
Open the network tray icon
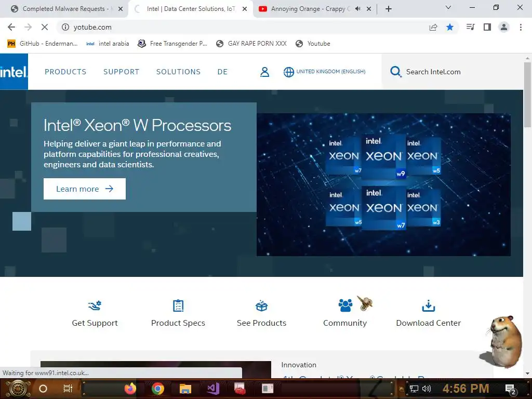(x=414, y=389)
